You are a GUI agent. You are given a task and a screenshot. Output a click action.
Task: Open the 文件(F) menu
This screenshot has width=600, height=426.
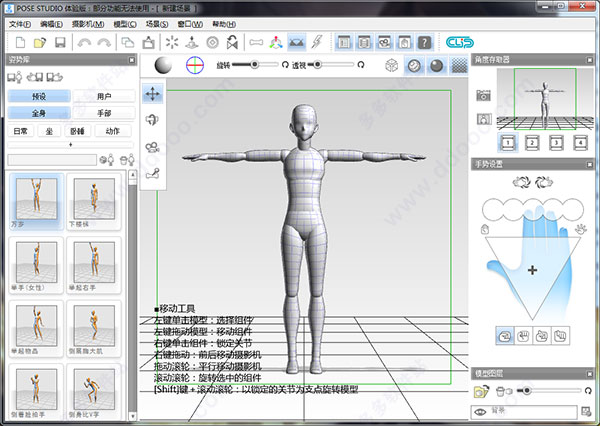coord(20,24)
